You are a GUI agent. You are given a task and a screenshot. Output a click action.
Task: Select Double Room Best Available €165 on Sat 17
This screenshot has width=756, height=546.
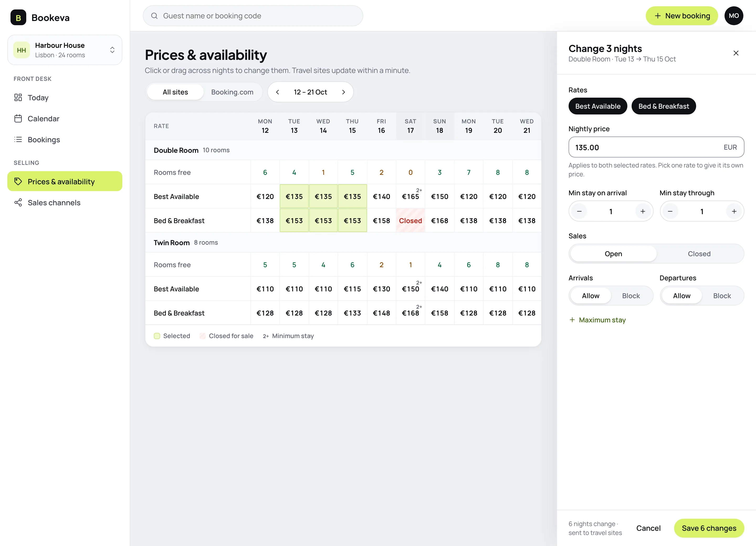tap(410, 196)
